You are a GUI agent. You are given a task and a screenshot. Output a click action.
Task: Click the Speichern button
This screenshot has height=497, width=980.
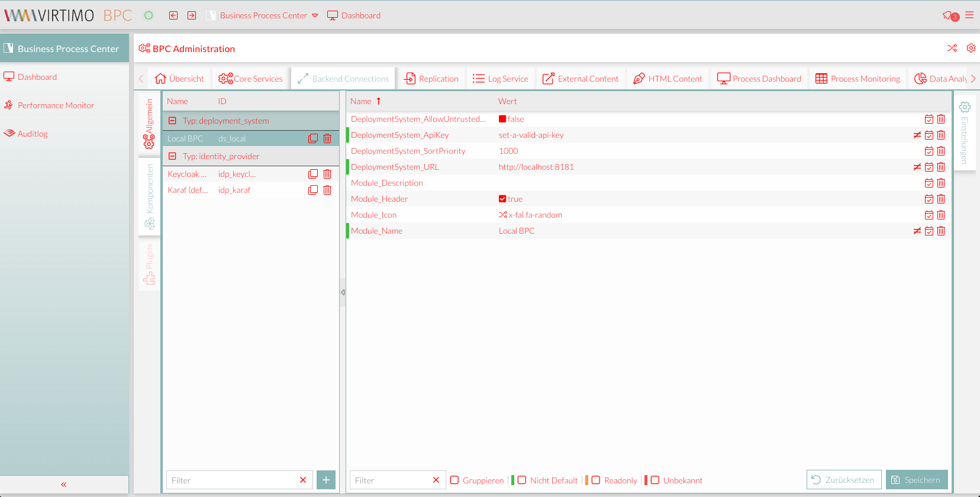(x=916, y=480)
